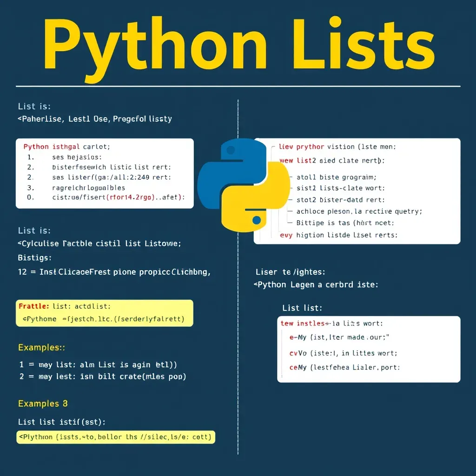Click code line "ceMy (lestfehea Lialer.port:"
Screen dimensions: 476x476
(x=344, y=367)
